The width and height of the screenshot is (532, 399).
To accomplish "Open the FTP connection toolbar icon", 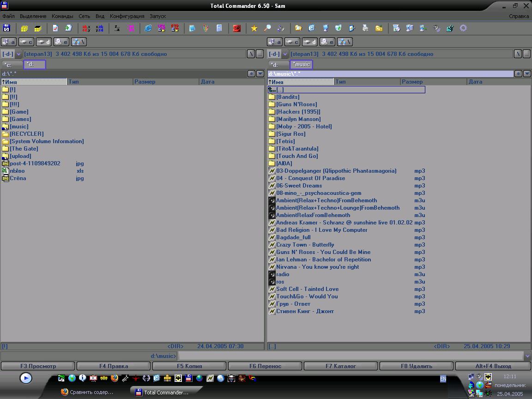I will (175, 28).
